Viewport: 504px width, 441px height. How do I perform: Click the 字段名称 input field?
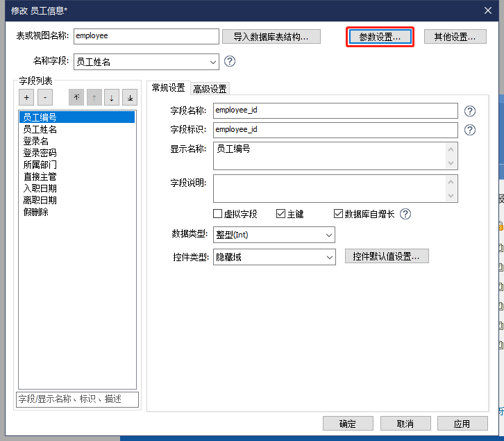[x=335, y=110]
